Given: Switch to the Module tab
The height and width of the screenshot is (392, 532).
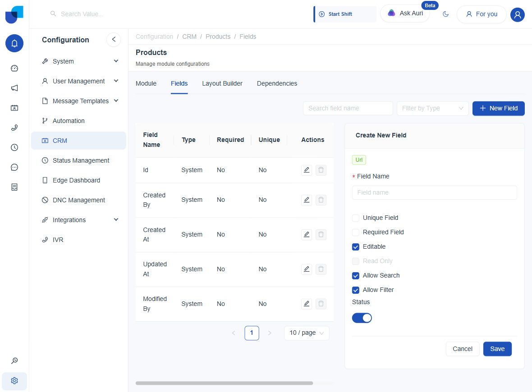Looking at the screenshot, I should click(146, 83).
